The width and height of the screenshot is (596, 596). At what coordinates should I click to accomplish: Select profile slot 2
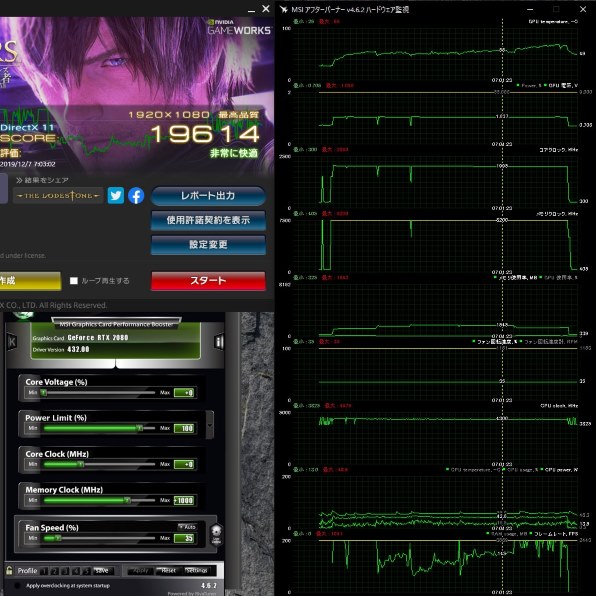pyautogui.click(x=54, y=571)
